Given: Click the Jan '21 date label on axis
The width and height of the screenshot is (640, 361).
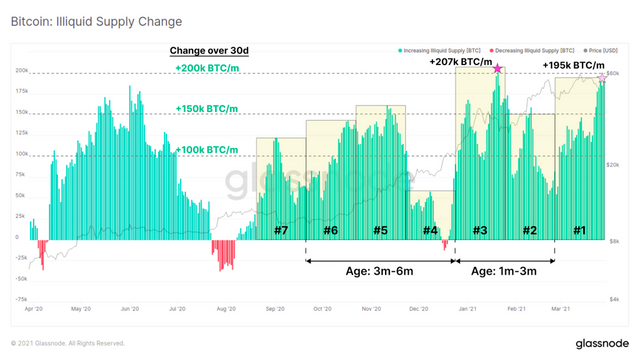Looking at the screenshot, I should click(467, 309).
